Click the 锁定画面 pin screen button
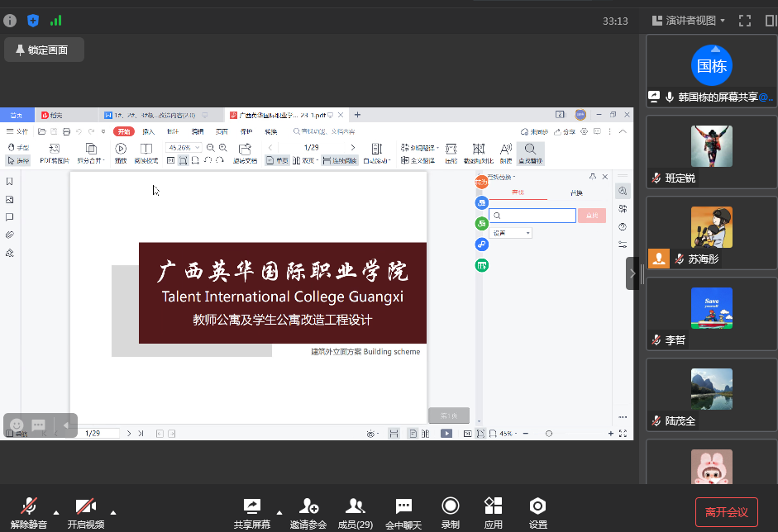778x532 pixels. tap(44, 50)
